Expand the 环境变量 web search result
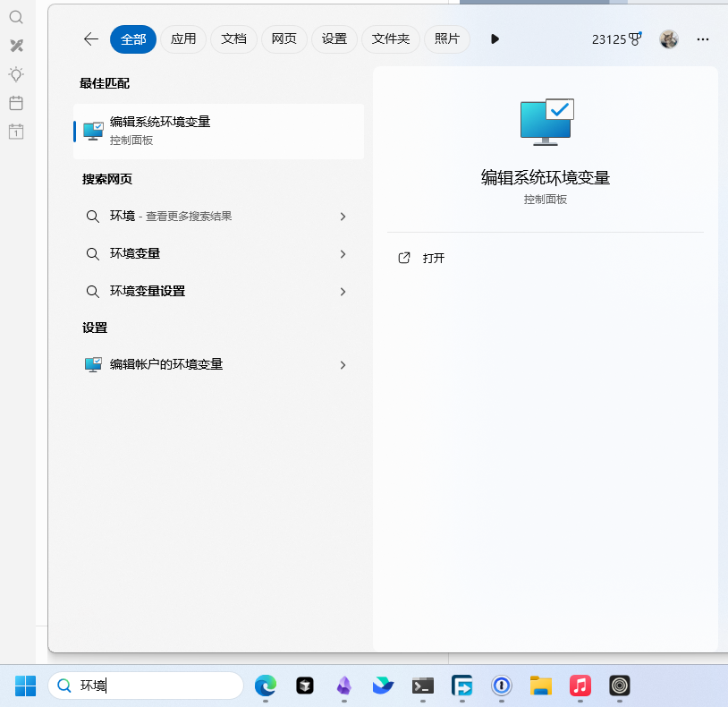The width and height of the screenshot is (728, 707). pyautogui.click(x=343, y=254)
